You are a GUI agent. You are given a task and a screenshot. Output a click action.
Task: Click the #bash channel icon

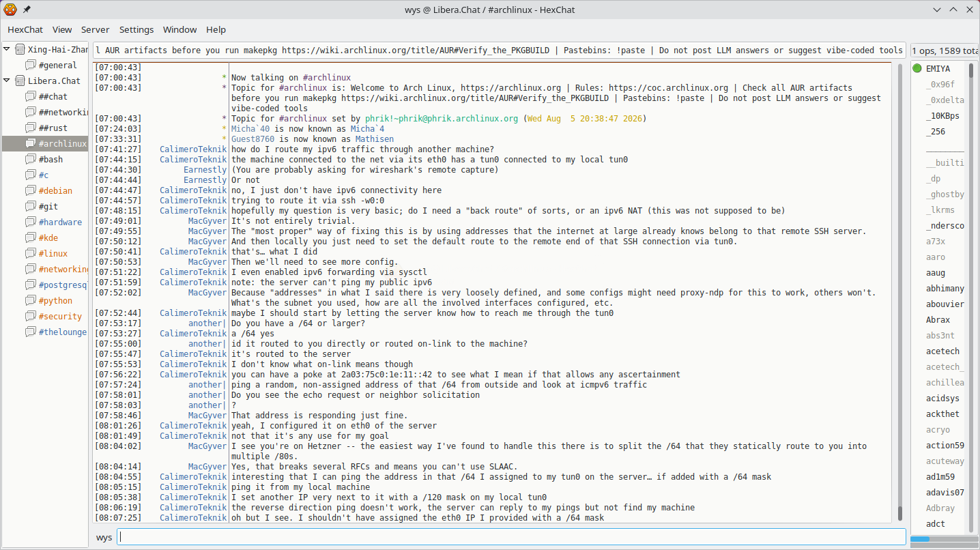31,160
